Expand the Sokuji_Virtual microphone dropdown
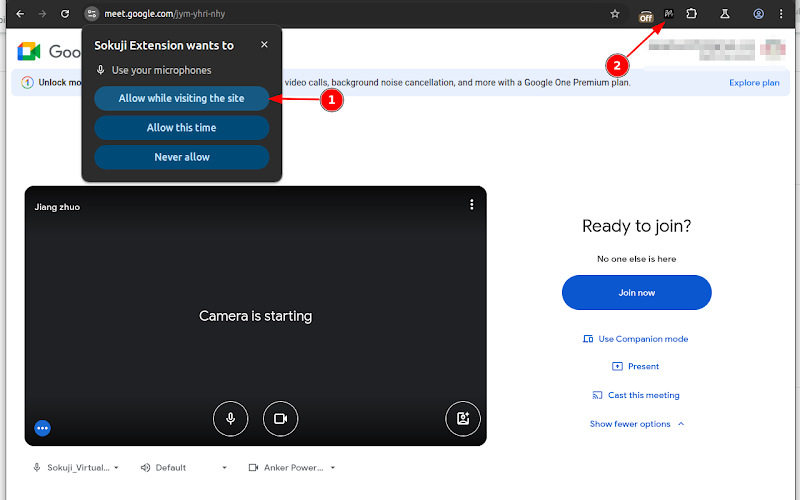 pos(77,467)
